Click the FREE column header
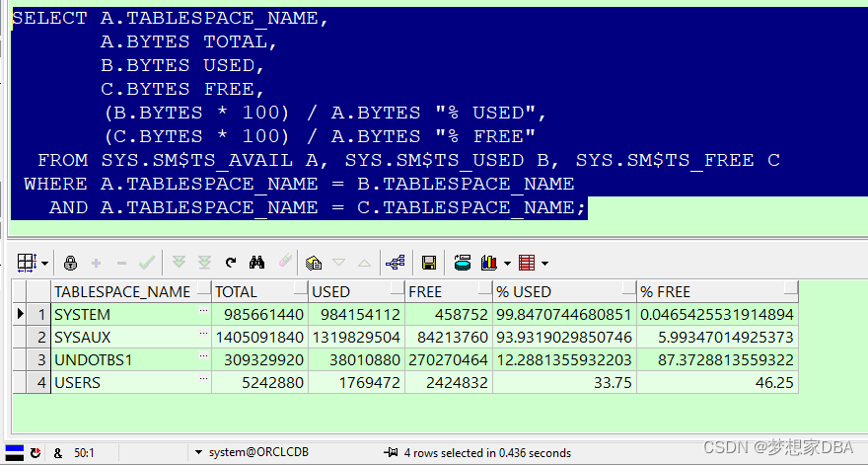The height and width of the screenshot is (465, 868). (449, 291)
